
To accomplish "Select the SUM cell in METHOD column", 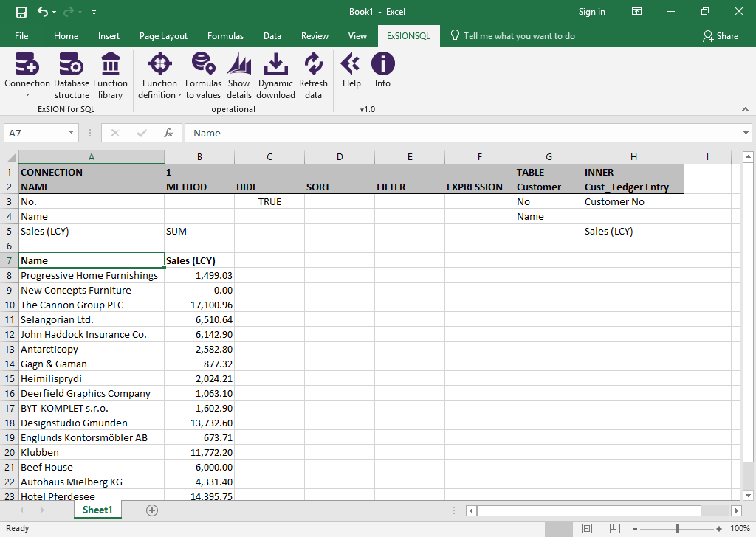I will [199, 231].
